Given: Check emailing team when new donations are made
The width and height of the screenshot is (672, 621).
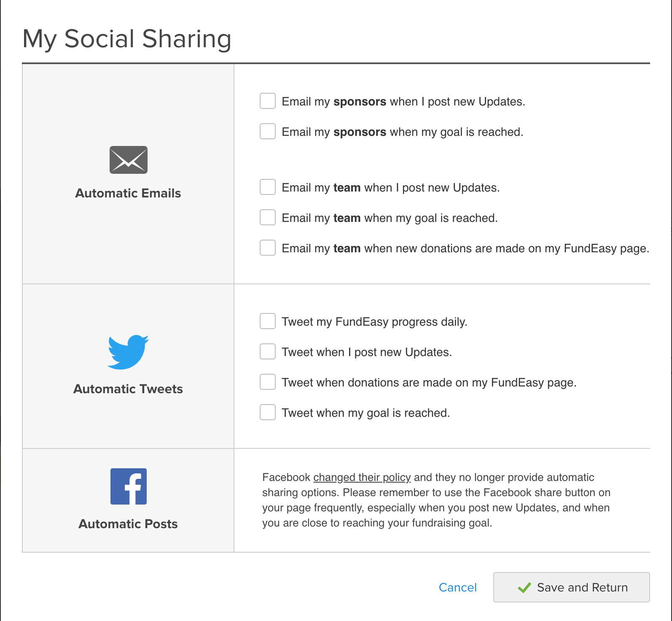Looking at the screenshot, I should tap(268, 248).
